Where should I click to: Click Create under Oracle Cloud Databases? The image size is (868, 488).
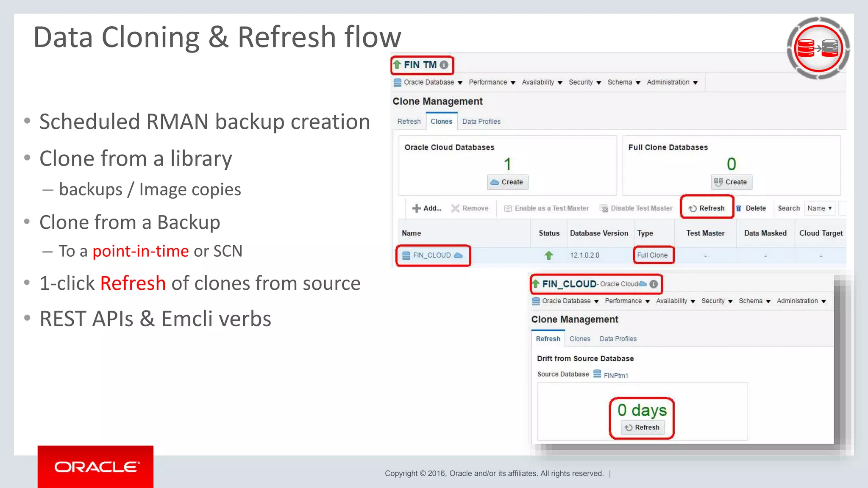tap(507, 182)
